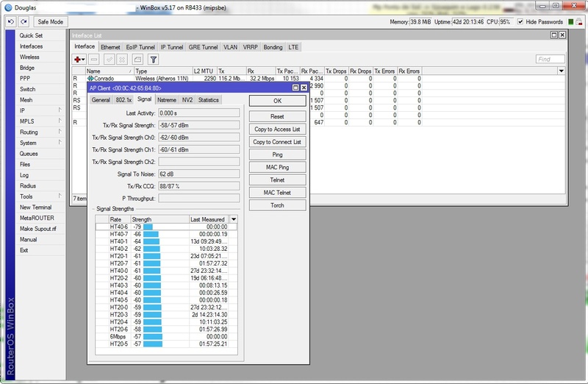The width and height of the screenshot is (588, 384).
Task: Open the Filter funnel icon
Action: [x=154, y=60]
